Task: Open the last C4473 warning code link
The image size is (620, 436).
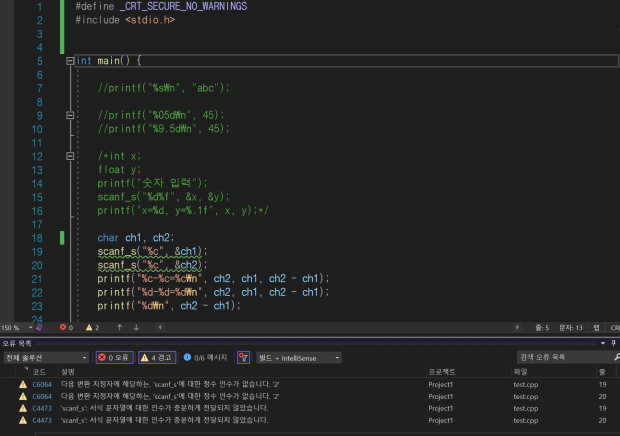Action: [x=41, y=420]
